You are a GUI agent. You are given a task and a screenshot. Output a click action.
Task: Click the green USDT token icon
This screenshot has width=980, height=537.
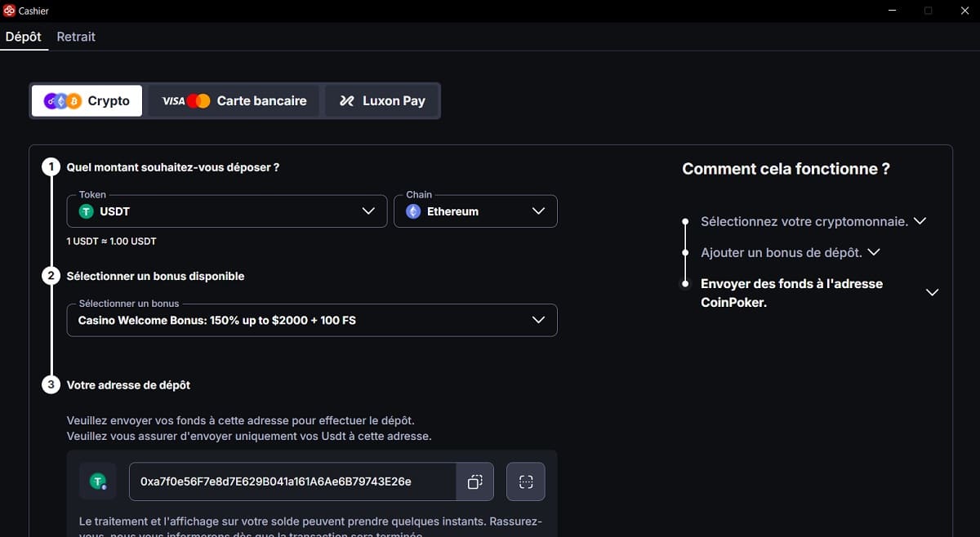click(x=86, y=211)
